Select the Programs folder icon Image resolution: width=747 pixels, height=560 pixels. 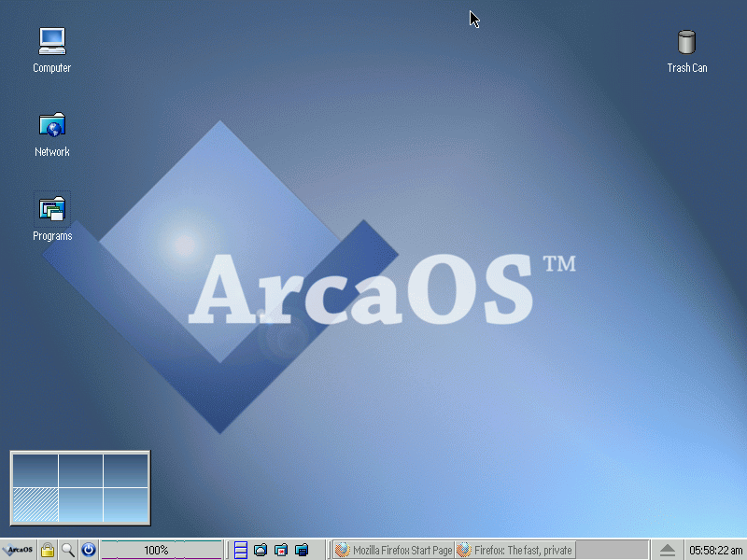click(52, 209)
